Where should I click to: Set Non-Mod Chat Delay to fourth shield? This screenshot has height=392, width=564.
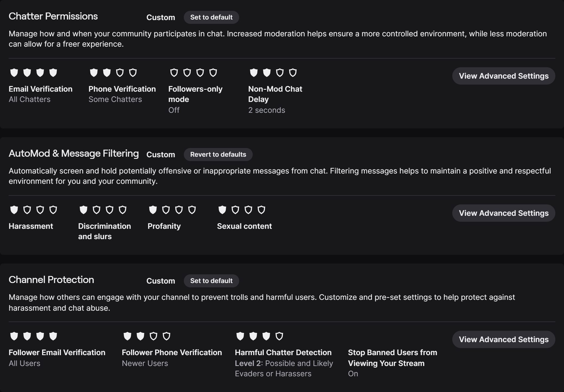293,73
